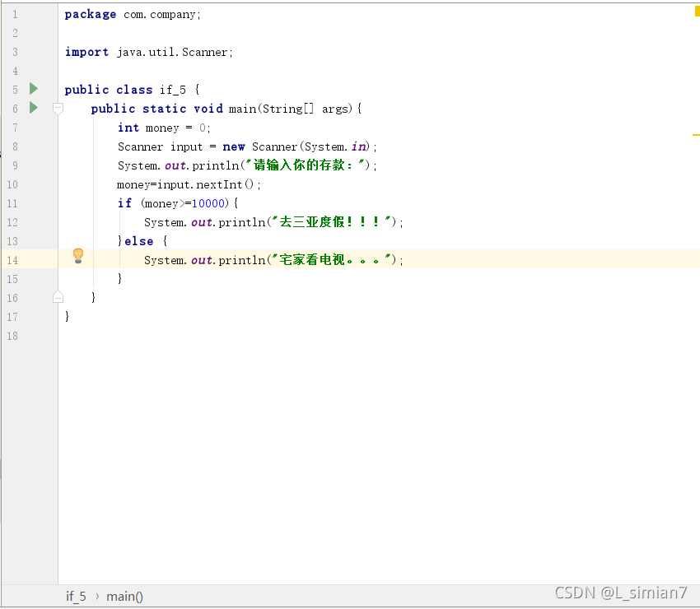700x609 pixels.
Task: Click the yellow inspection indicator at top right
Action: point(697,12)
